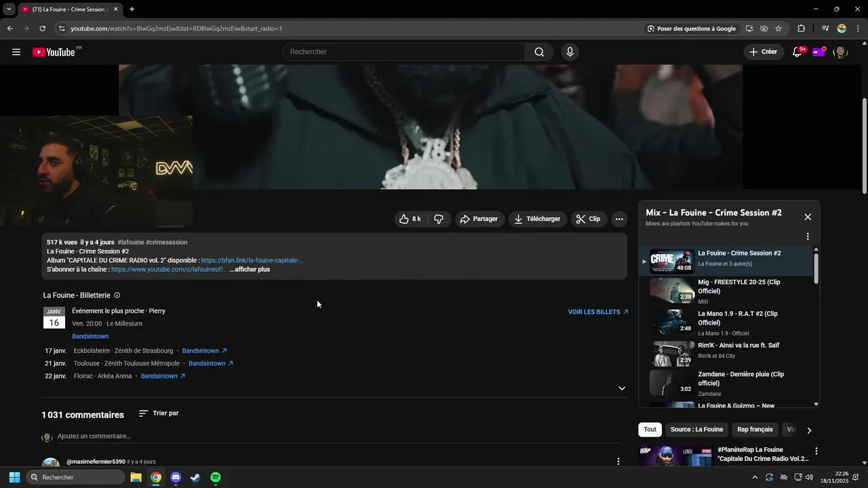Open a new browser tab
This screenshot has width=868, height=488.
[x=132, y=9]
